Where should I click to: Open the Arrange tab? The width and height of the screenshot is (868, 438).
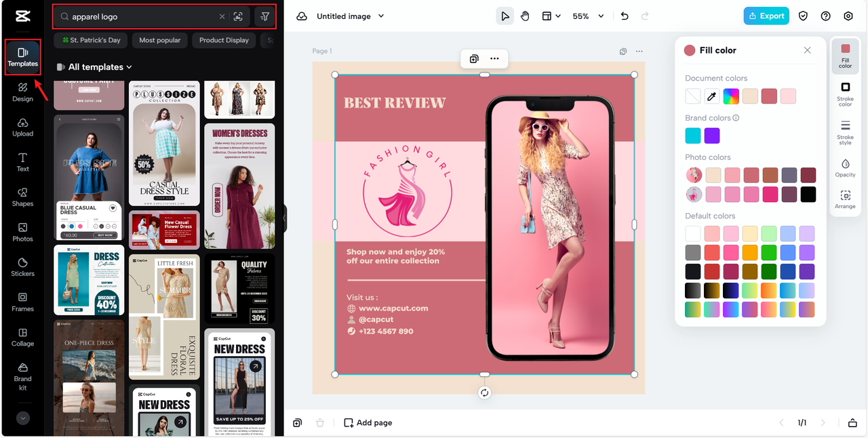pyautogui.click(x=846, y=199)
